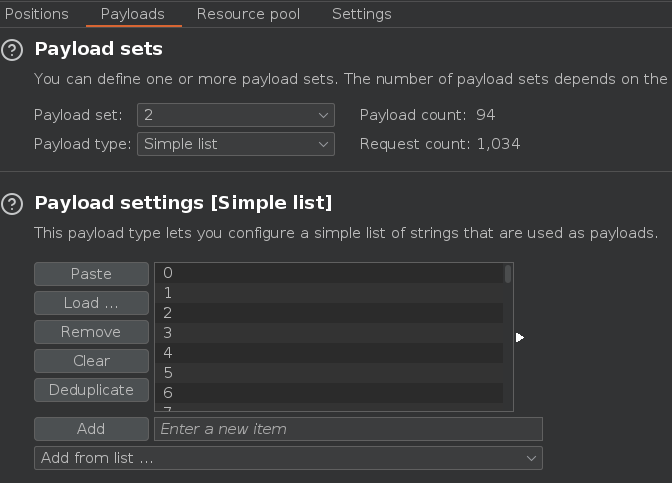
Task: Click the Load ... button
Action: click(91, 303)
